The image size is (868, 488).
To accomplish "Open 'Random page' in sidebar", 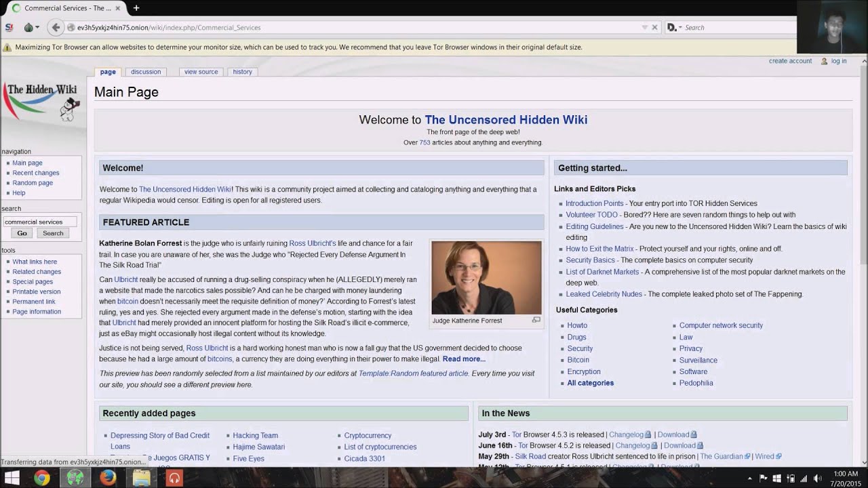I will (33, 183).
